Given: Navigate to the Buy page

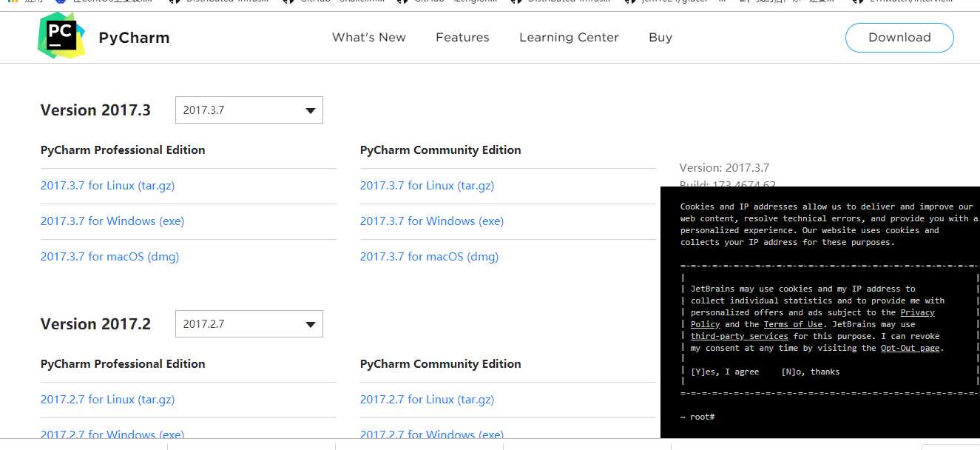Looking at the screenshot, I should 660,37.
